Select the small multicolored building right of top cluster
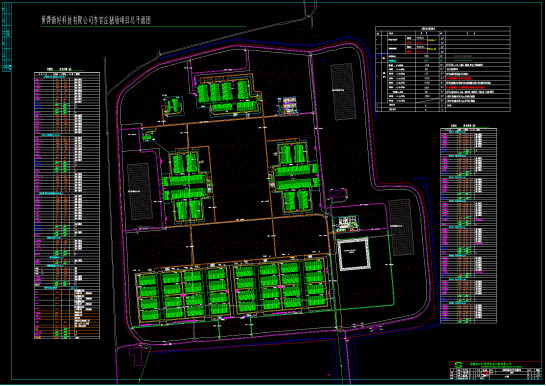Screen dimensions: 546x386 click(x=289, y=106)
